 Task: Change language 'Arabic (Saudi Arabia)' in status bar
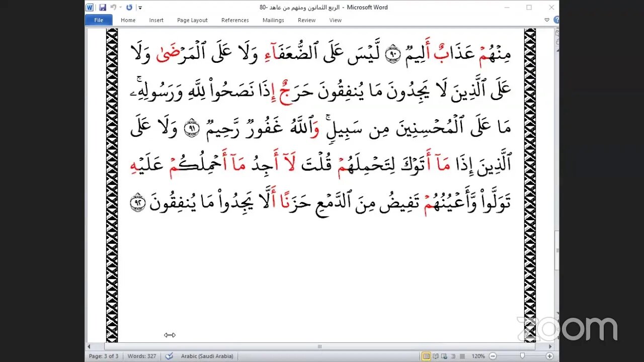point(207,356)
